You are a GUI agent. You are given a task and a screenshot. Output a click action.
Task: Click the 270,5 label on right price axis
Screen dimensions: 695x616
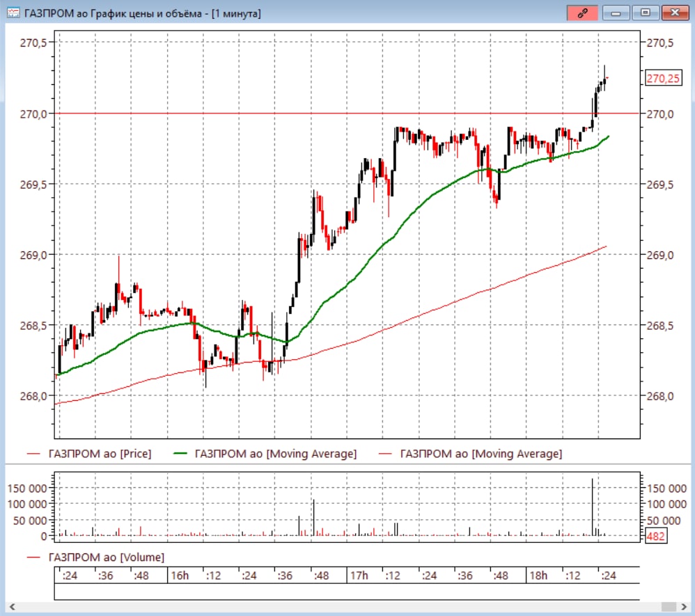(x=660, y=43)
